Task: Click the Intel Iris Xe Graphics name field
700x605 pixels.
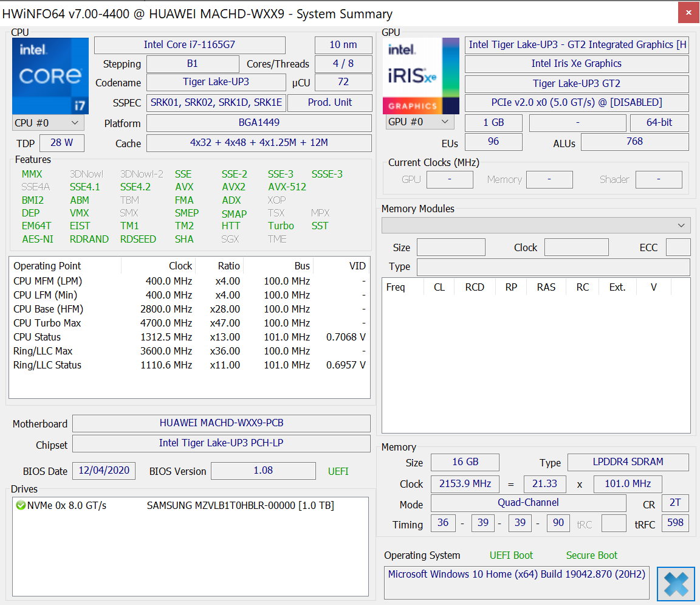Action: pyautogui.click(x=577, y=63)
